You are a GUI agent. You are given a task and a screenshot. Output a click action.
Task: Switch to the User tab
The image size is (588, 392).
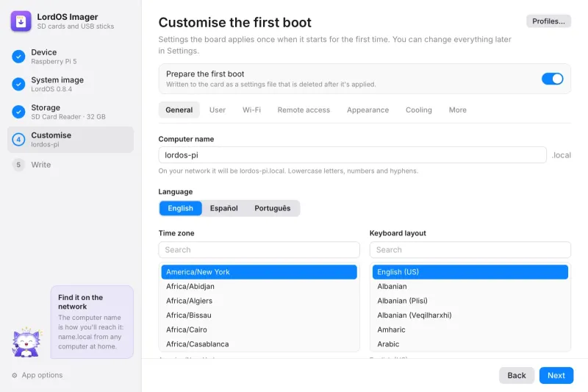tap(218, 110)
